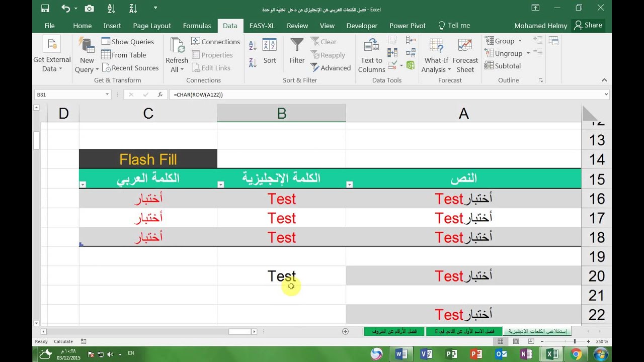Click the Undo arrow icon
Image resolution: width=644 pixels, height=362 pixels.
coord(66,8)
